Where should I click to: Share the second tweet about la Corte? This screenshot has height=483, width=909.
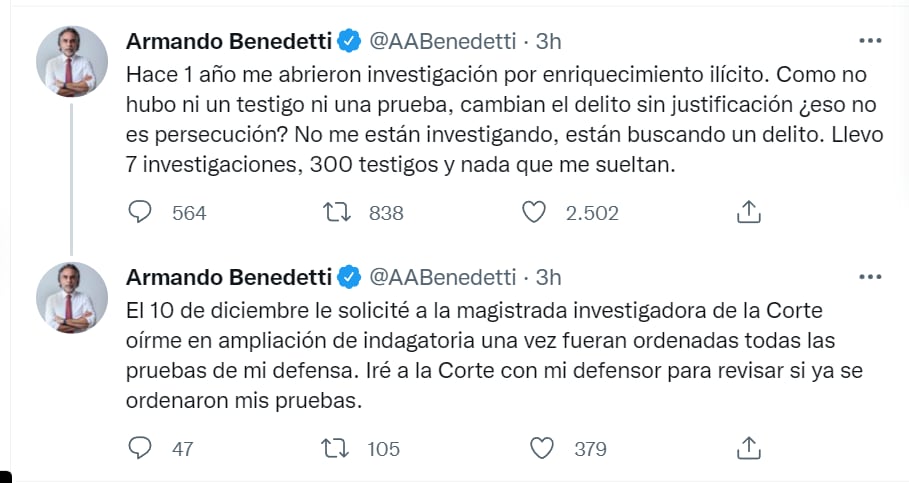click(749, 448)
